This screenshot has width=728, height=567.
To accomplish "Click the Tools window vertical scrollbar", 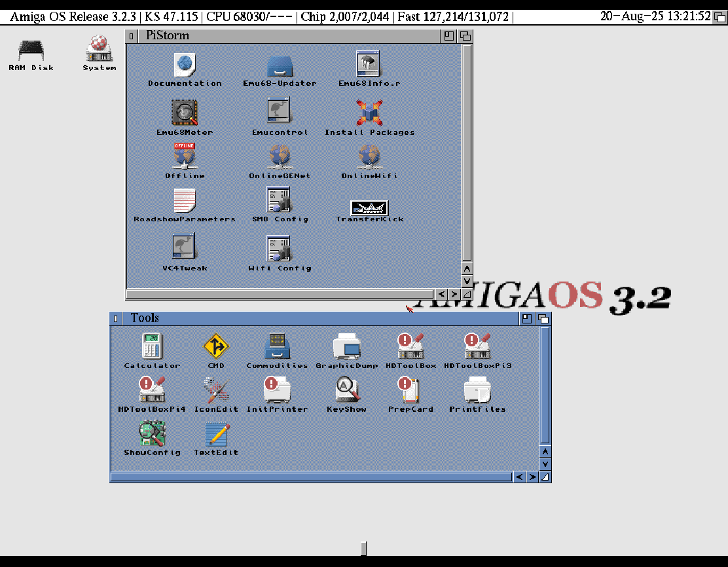I will coord(545,386).
